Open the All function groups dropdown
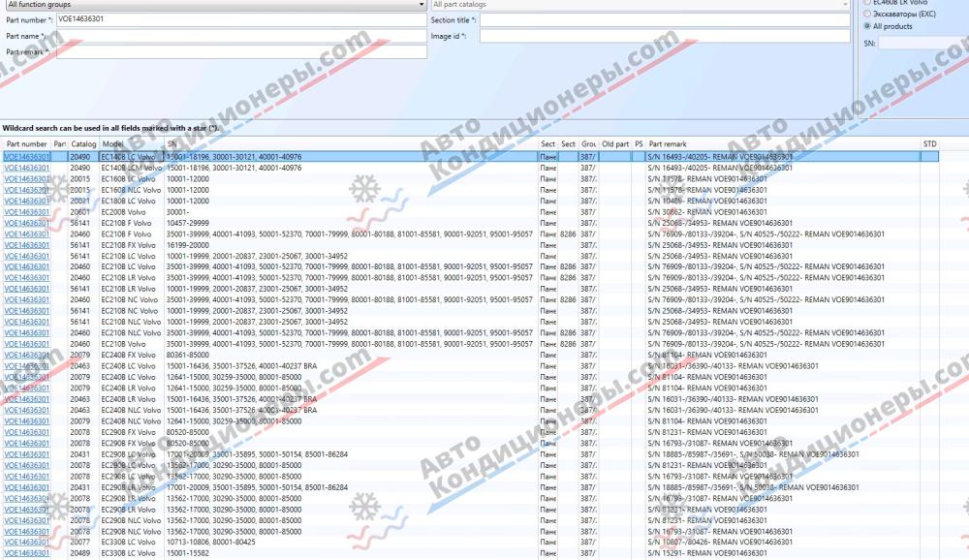 pyautogui.click(x=215, y=4)
